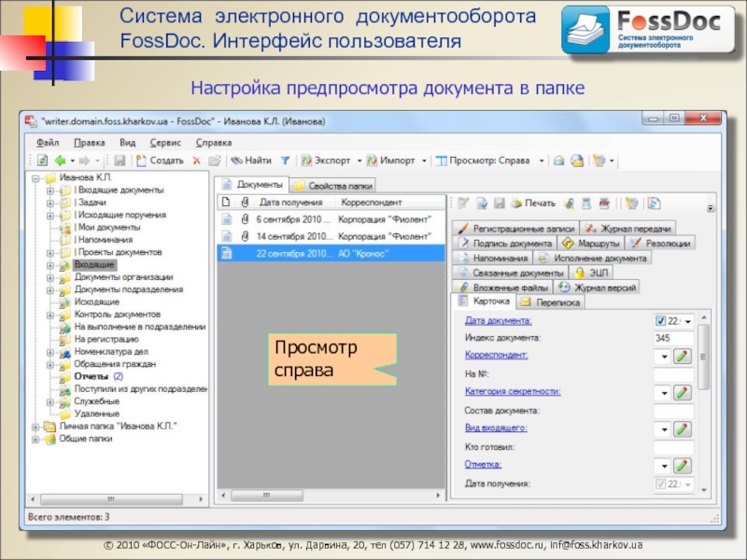
Task: Click the Импорт toolbar button
Action: point(391,161)
